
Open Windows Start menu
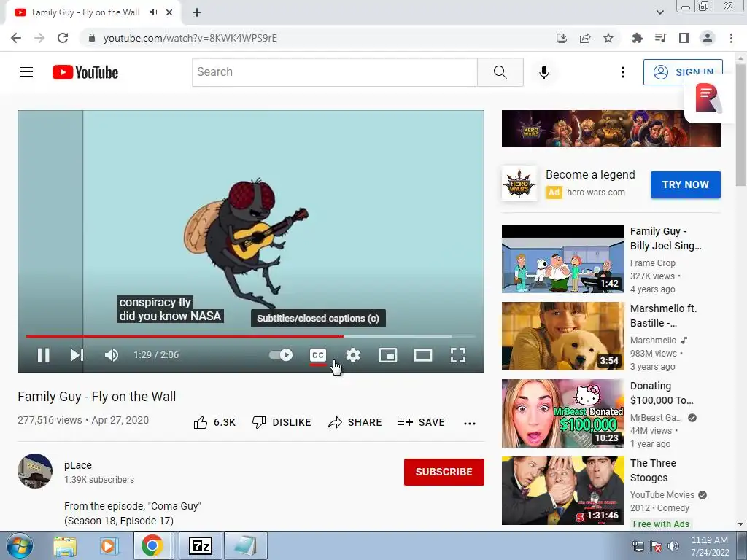[x=20, y=545]
